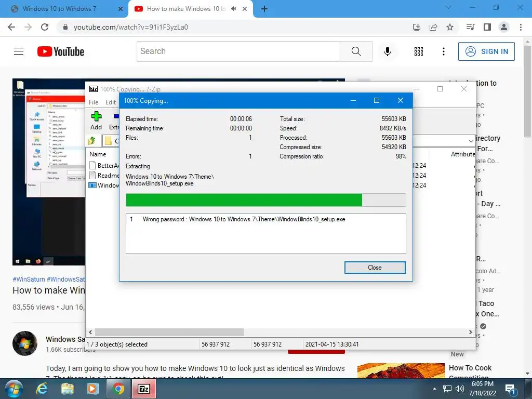Go back in browser history
Image resolution: width=532 pixels, height=399 pixels.
pos(11,27)
